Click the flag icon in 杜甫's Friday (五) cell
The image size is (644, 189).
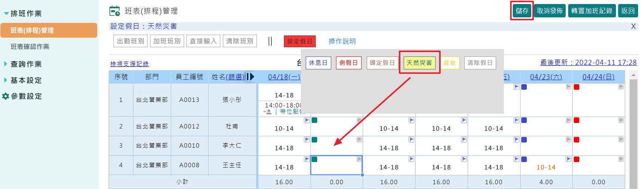[516, 120]
